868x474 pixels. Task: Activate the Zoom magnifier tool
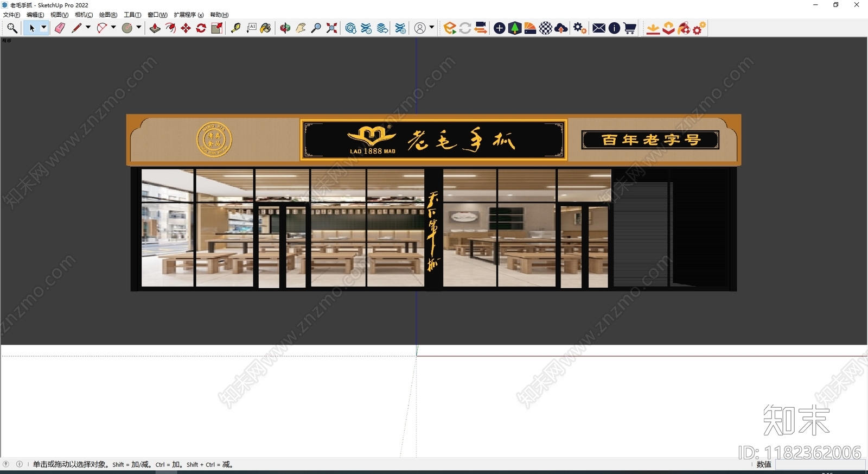tap(316, 28)
